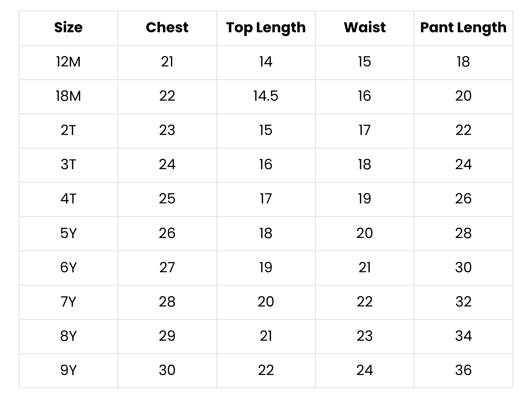Select the 5Y size row label
This screenshot has width=532, height=399.
tap(68, 233)
